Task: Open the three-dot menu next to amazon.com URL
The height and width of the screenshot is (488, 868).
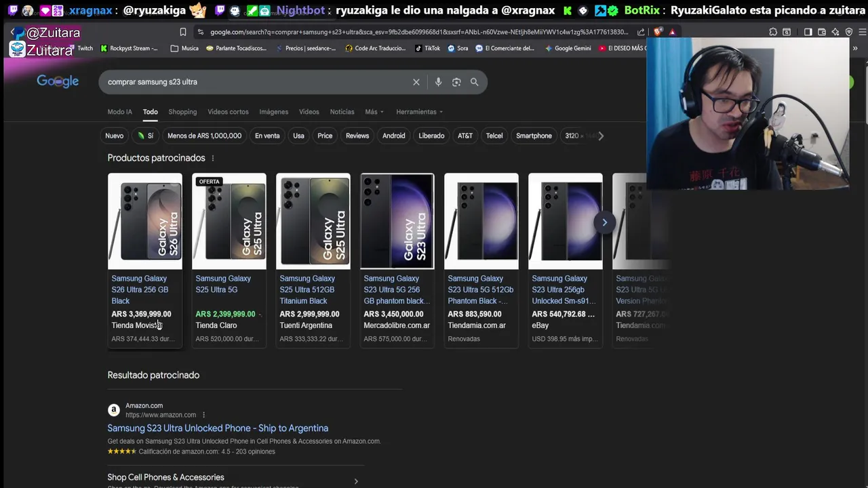Action: 203,415
